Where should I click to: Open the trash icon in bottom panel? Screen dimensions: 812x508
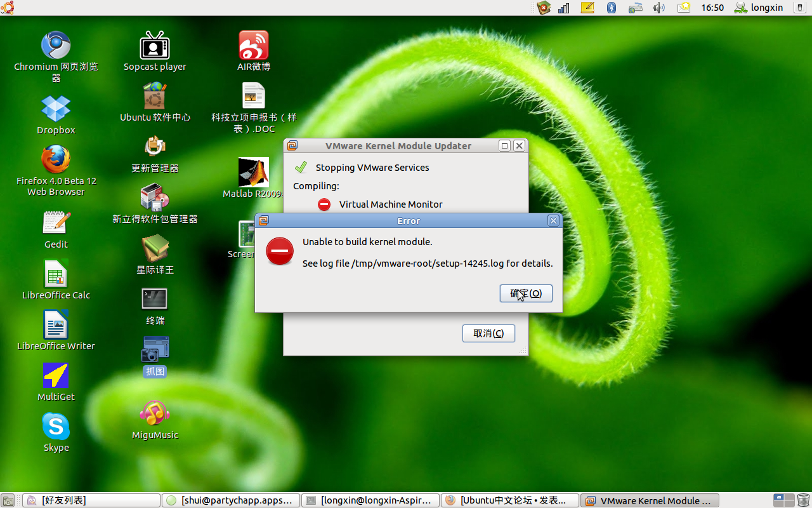(804, 500)
